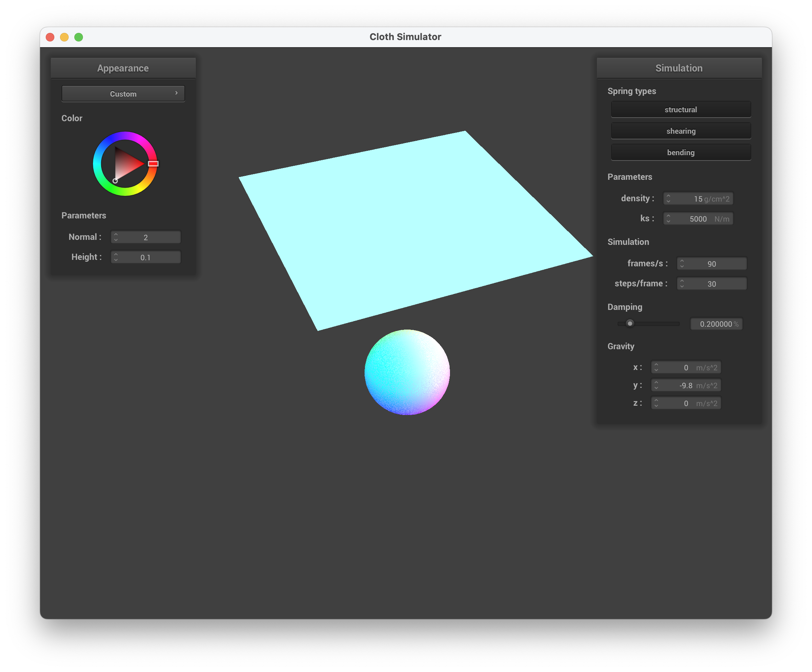Click the shaded sphere in the viewport
The height and width of the screenshot is (672, 812).
407,372
